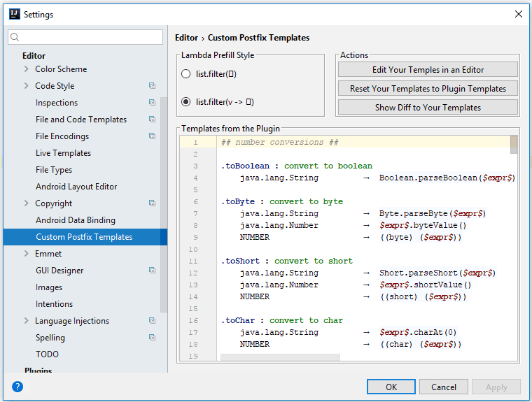Viewport: 532px width, 402px height.
Task: Click Show Diff to Your Templates button
Action: 428,108
